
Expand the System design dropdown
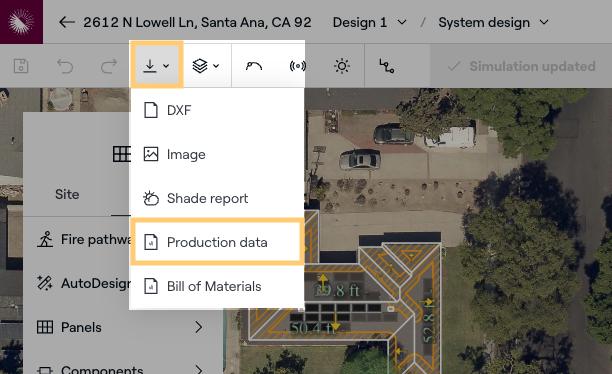(x=493, y=23)
